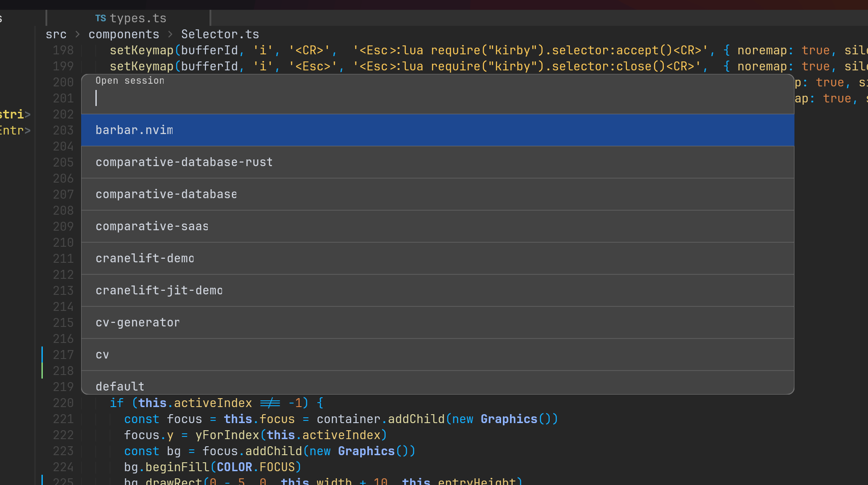
Task: Click the blue change marker at line 217
Action: 42,355
